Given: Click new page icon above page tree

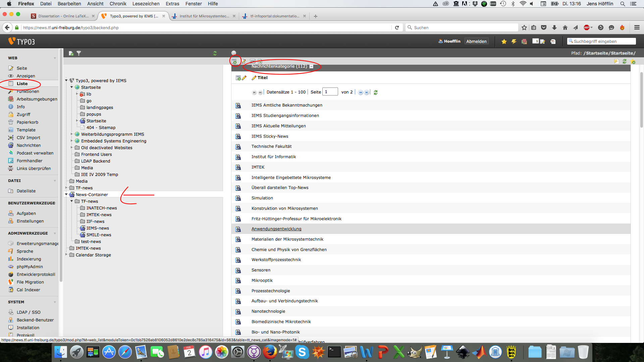Looking at the screenshot, I should tap(71, 53).
